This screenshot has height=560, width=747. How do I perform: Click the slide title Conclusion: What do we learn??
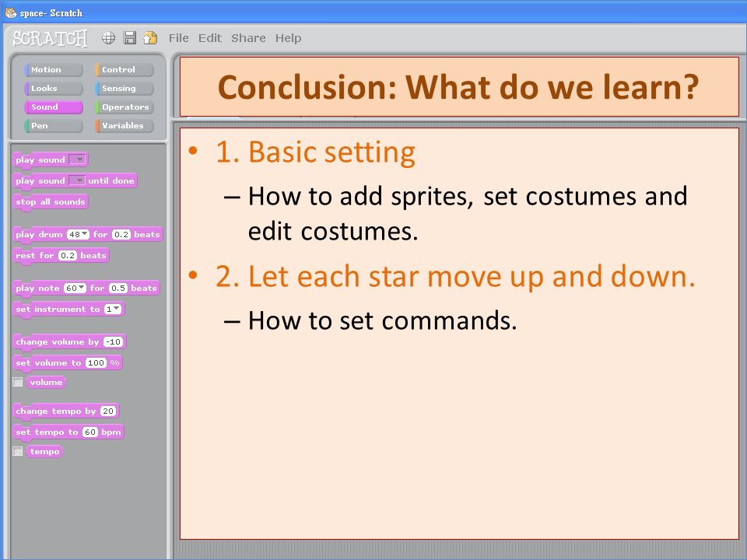coord(458,87)
